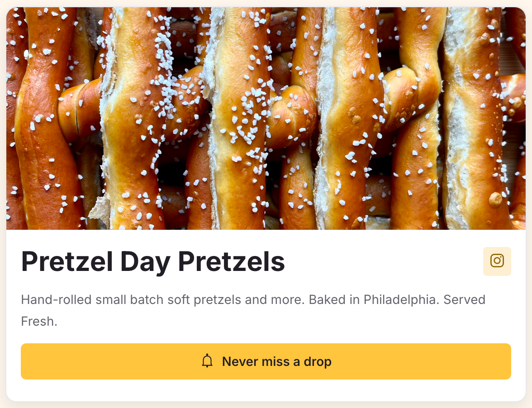Click the word "drop" on the yellow button
Screen dimensions: 532x408
318,361
